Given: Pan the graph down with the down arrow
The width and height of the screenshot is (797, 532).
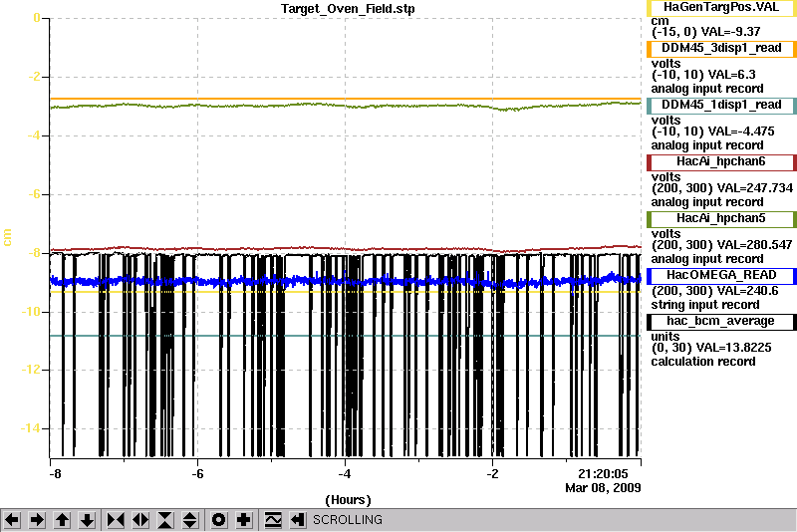Looking at the screenshot, I should click(87, 520).
